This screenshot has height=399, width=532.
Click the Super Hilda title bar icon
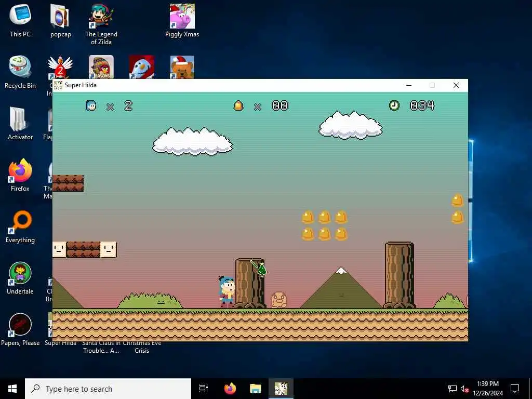click(x=58, y=85)
